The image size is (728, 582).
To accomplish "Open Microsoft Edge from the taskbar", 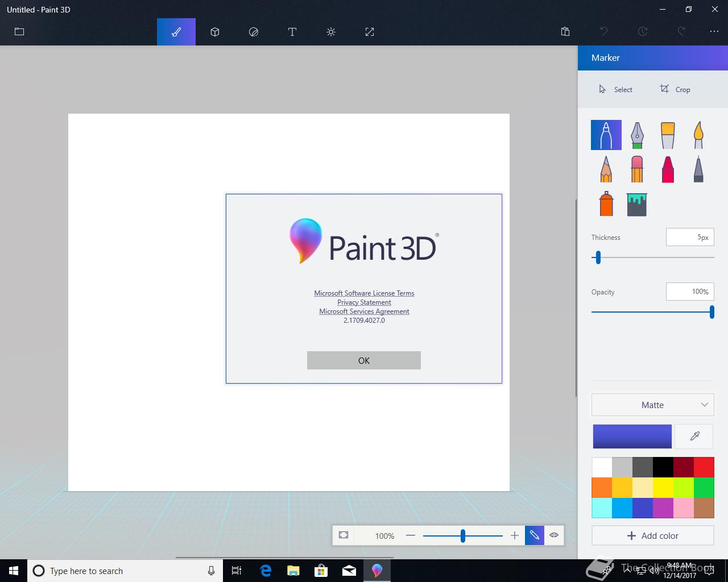I will pos(266,571).
